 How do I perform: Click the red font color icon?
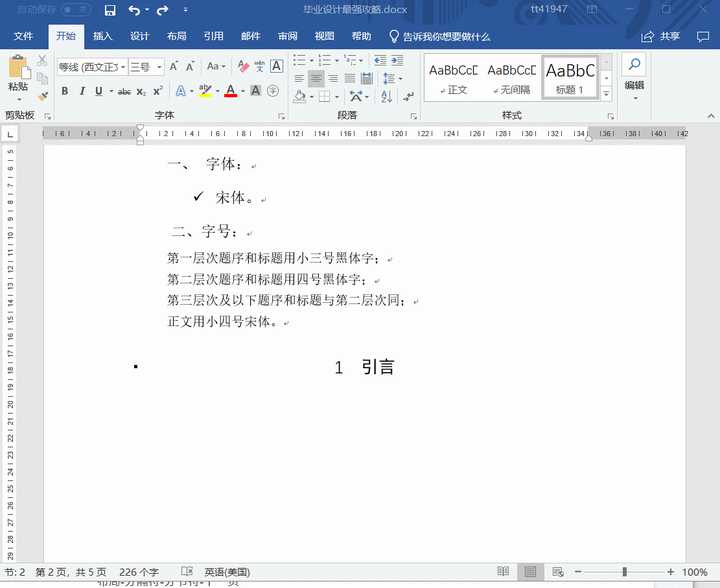231,90
